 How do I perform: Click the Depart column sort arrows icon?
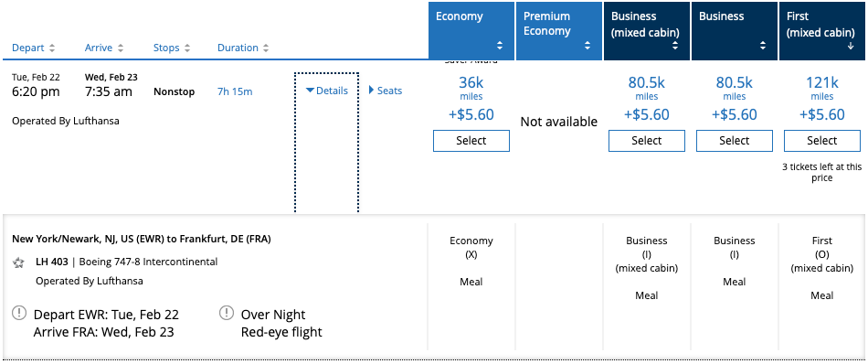point(52,48)
